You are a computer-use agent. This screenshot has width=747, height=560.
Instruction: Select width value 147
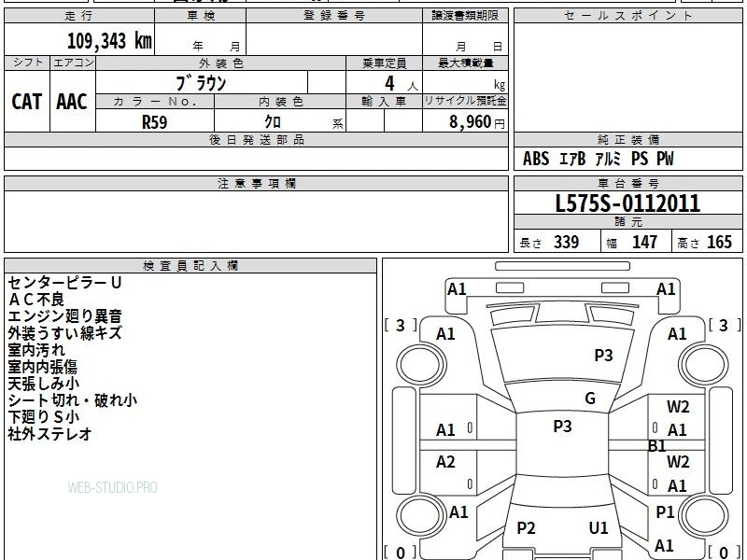point(644,242)
